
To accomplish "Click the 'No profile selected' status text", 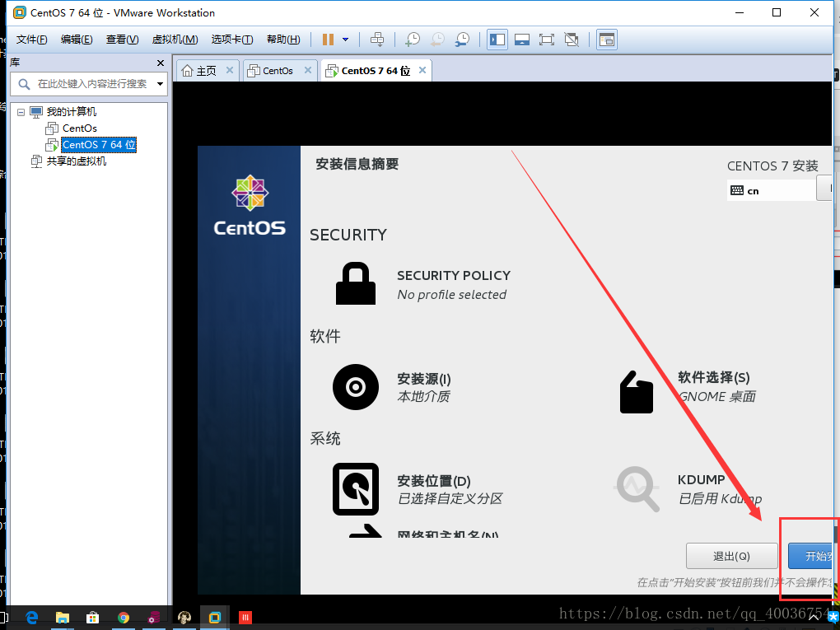I will (x=451, y=295).
